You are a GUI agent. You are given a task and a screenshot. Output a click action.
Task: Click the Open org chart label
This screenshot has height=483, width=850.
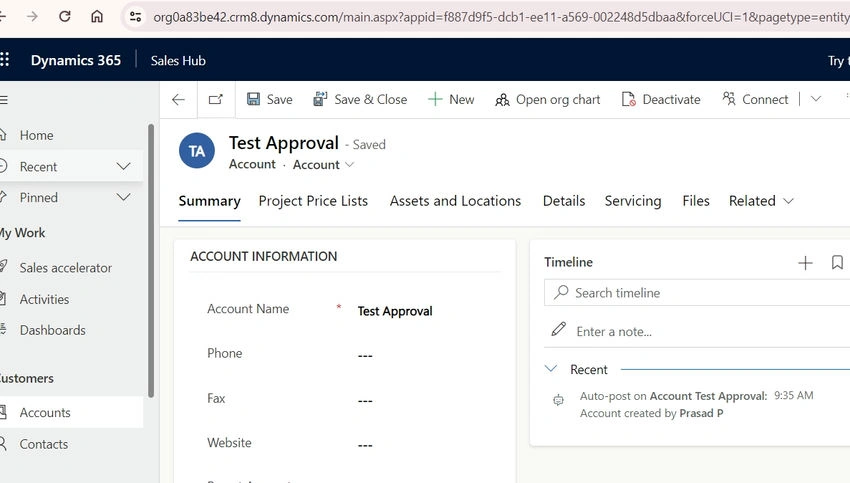(x=558, y=100)
